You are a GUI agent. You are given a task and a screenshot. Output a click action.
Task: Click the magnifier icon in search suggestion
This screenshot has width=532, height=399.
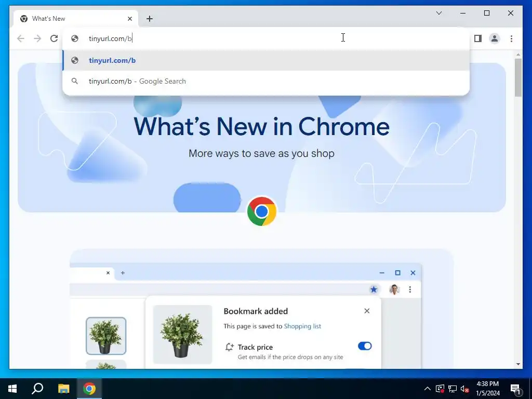pyautogui.click(x=75, y=81)
